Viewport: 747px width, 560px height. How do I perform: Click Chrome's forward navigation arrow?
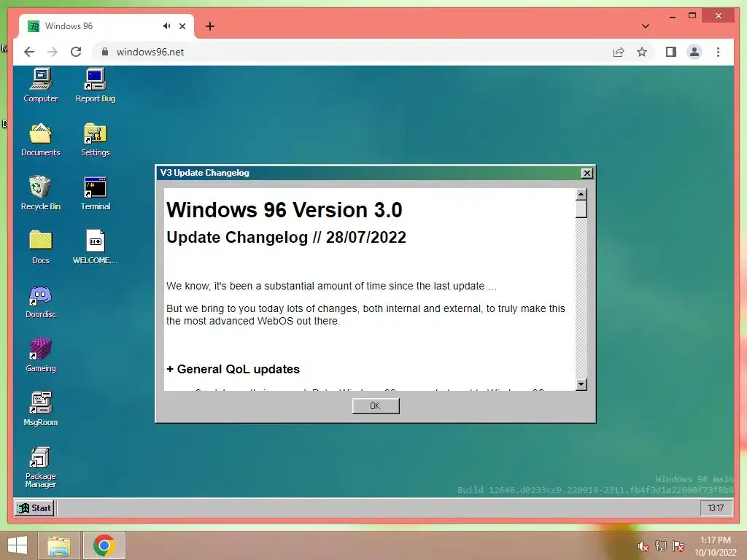[x=53, y=52]
